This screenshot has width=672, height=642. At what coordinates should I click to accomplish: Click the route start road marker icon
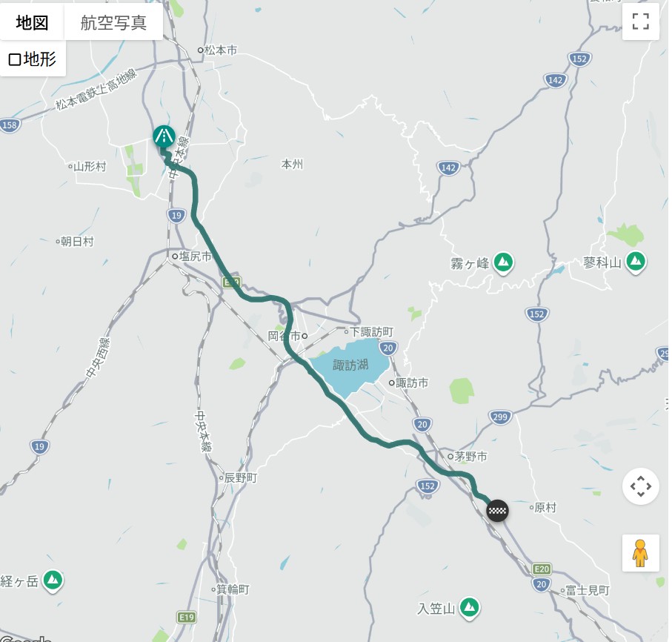click(x=164, y=137)
